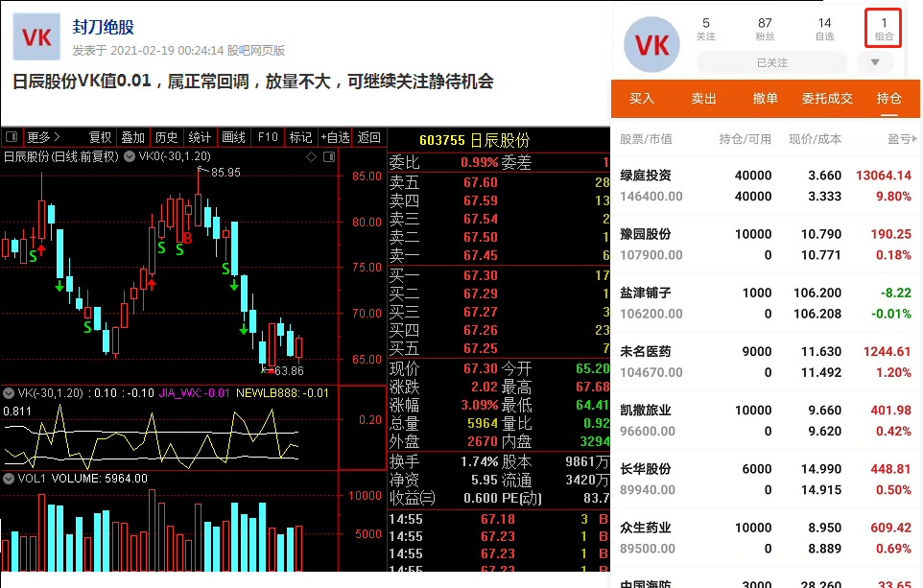This screenshot has height=588, width=923.
Task: Select the 凯撒旅业 holding row
Action: [x=766, y=421]
